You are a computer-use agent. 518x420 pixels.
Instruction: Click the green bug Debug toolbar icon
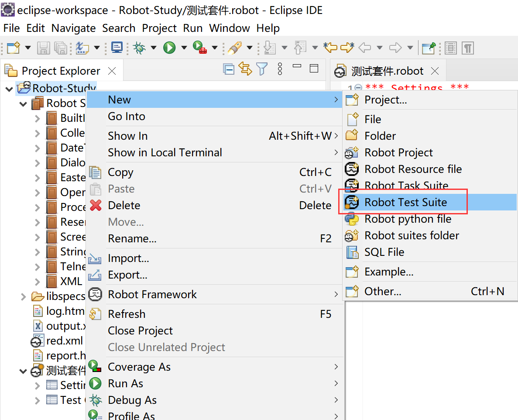pos(139,48)
